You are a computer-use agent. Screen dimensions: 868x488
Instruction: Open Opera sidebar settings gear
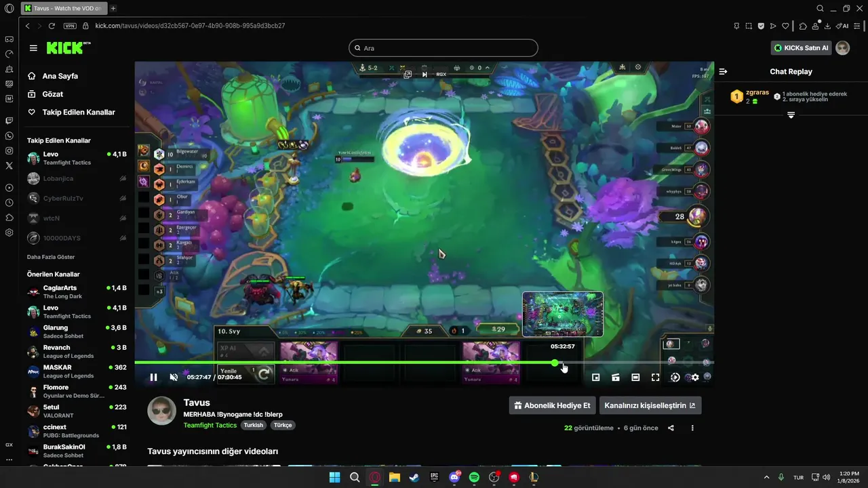point(9,232)
